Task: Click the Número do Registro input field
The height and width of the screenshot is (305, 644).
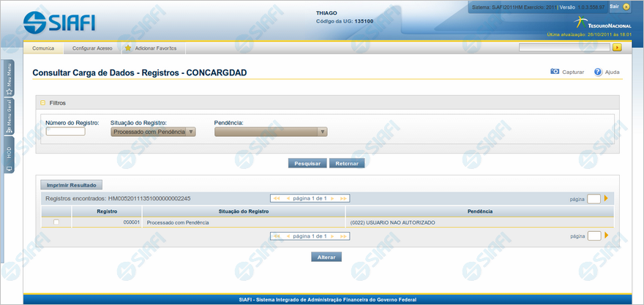Action: pos(65,132)
